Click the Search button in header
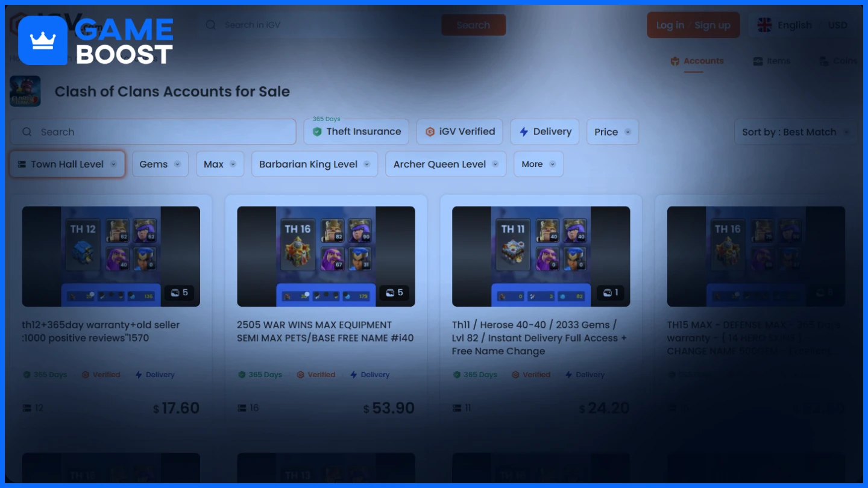The image size is (868, 488). click(473, 25)
